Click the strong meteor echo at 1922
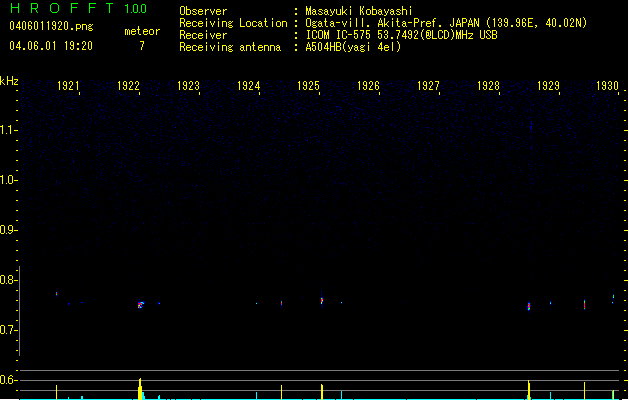629x400 pixels. (140, 305)
